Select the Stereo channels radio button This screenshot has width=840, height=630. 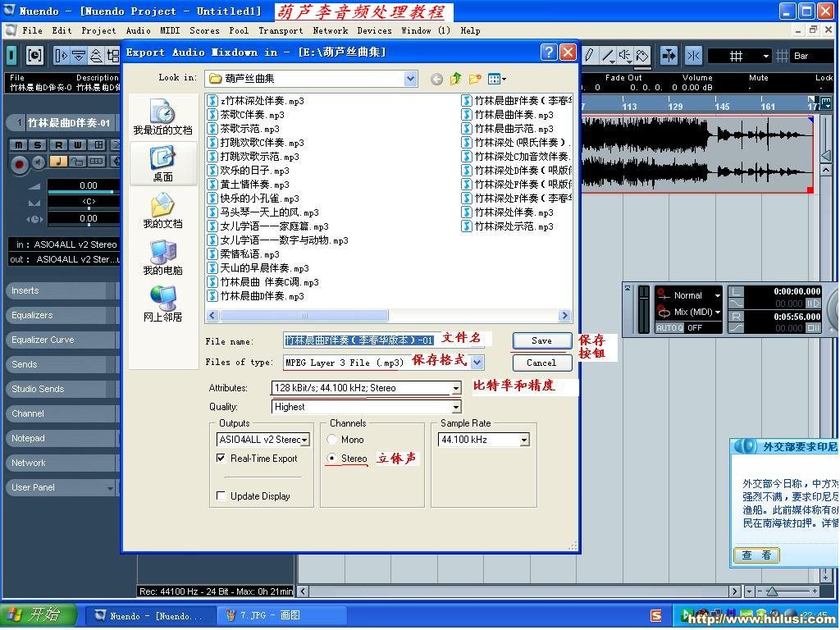click(332, 458)
